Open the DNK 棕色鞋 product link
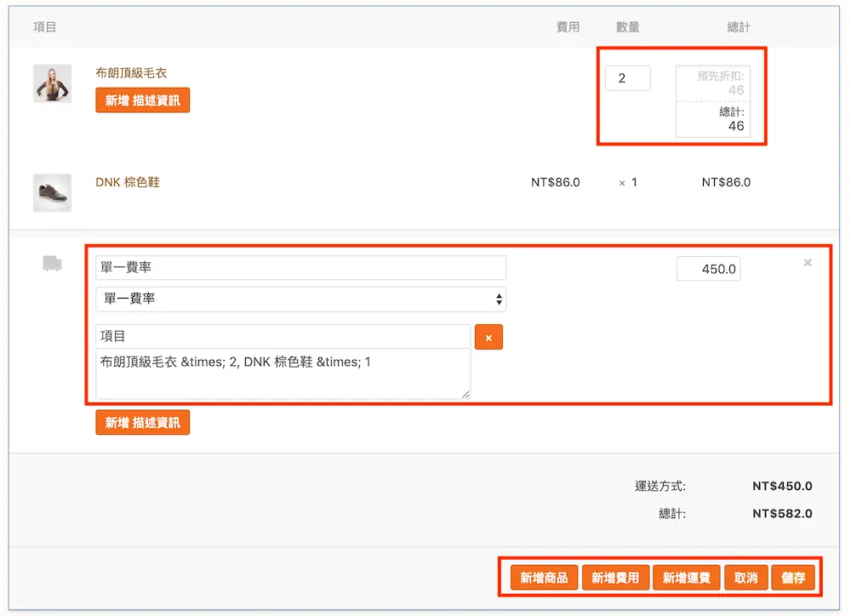The image size is (851, 616). pyautogui.click(x=128, y=182)
